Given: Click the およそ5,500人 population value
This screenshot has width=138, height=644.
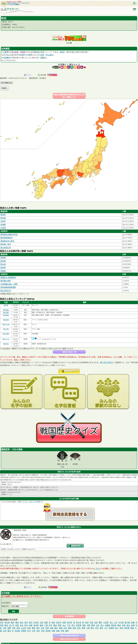Looking at the screenshot, I should (128, 215).
